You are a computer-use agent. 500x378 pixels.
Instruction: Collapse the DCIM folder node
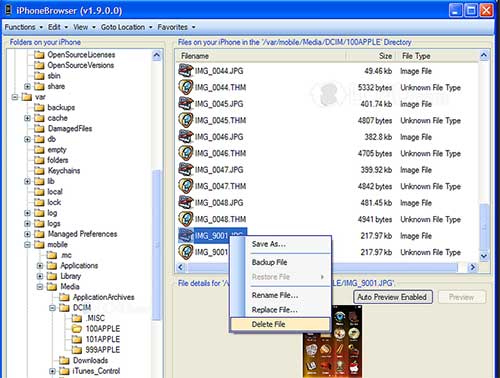click(x=52, y=308)
